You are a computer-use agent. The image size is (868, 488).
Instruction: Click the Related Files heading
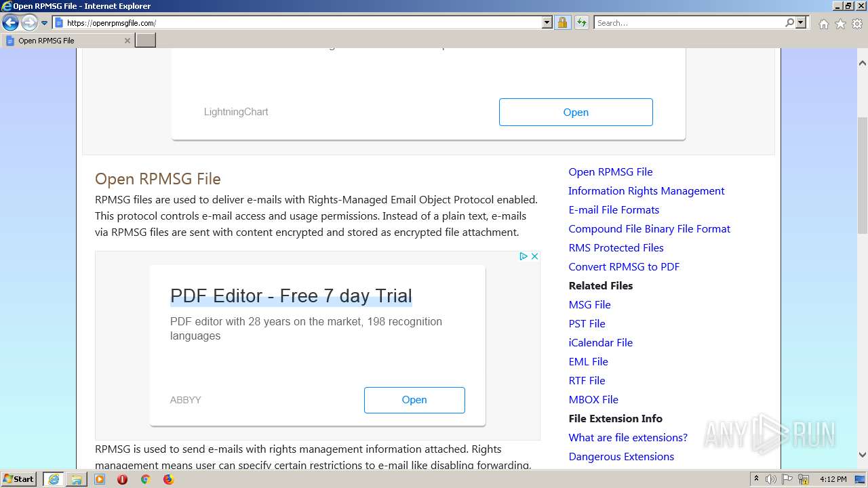pyautogui.click(x=601, y=286)
